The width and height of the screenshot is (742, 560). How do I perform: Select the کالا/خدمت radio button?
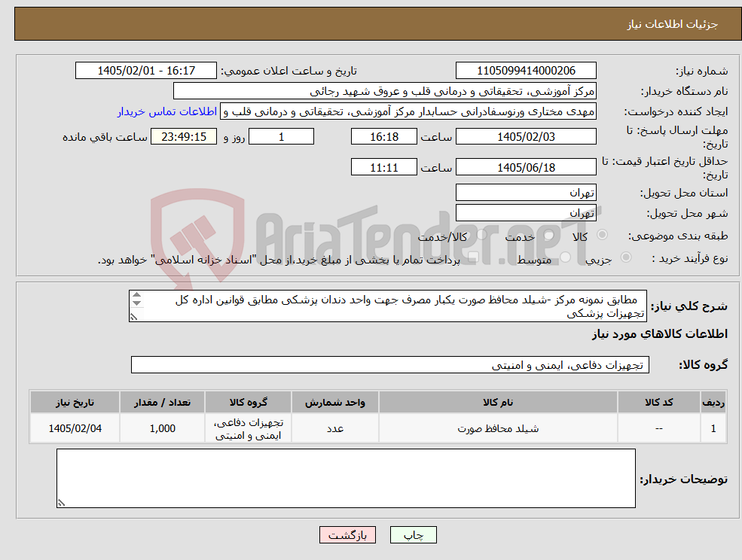tap(481, 235)
